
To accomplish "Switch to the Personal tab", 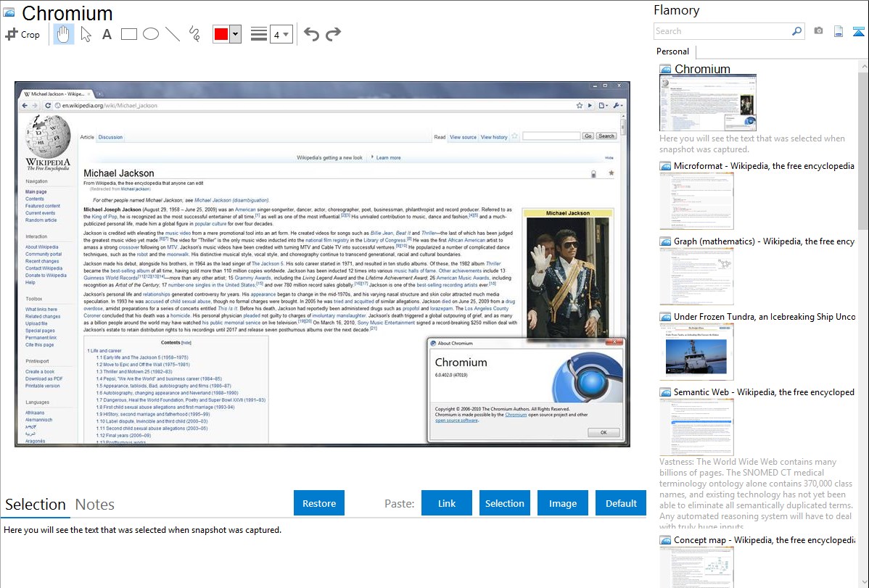I will point(672,51).
